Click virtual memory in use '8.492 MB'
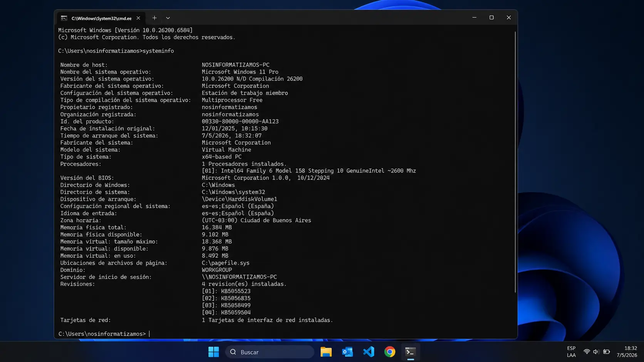 pyautogui.click(x=215, y=256)
